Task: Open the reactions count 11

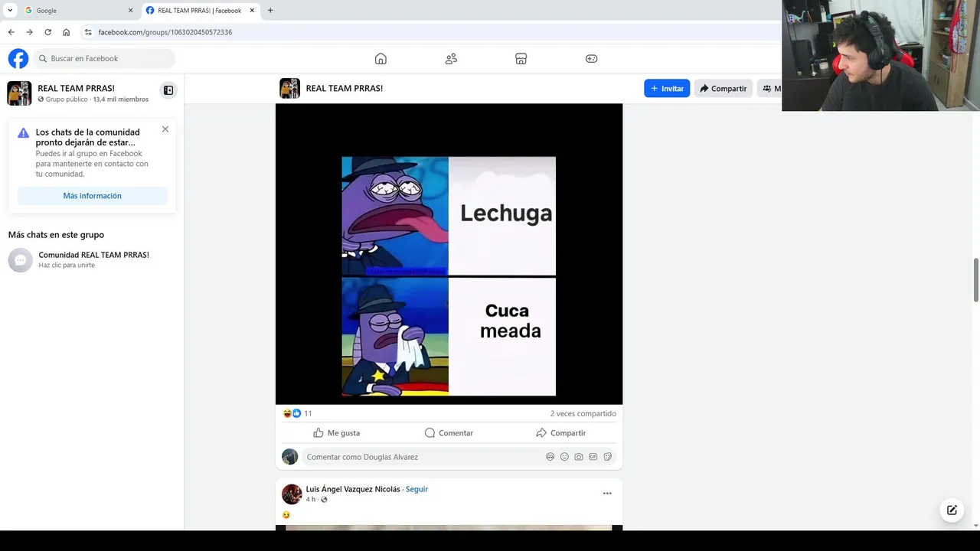Action: 308,413
